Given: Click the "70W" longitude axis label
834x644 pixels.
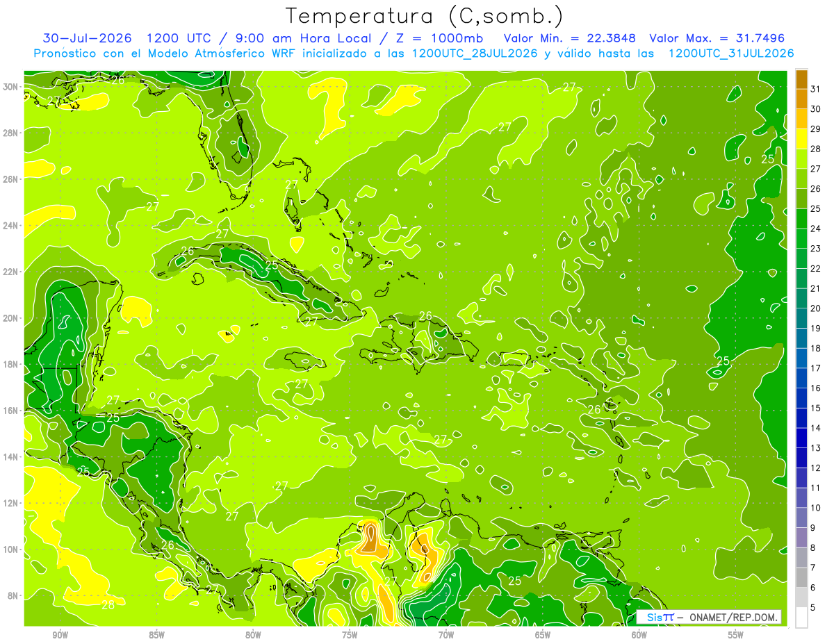Looking at the screenshot, I should (x=446, y=635).
